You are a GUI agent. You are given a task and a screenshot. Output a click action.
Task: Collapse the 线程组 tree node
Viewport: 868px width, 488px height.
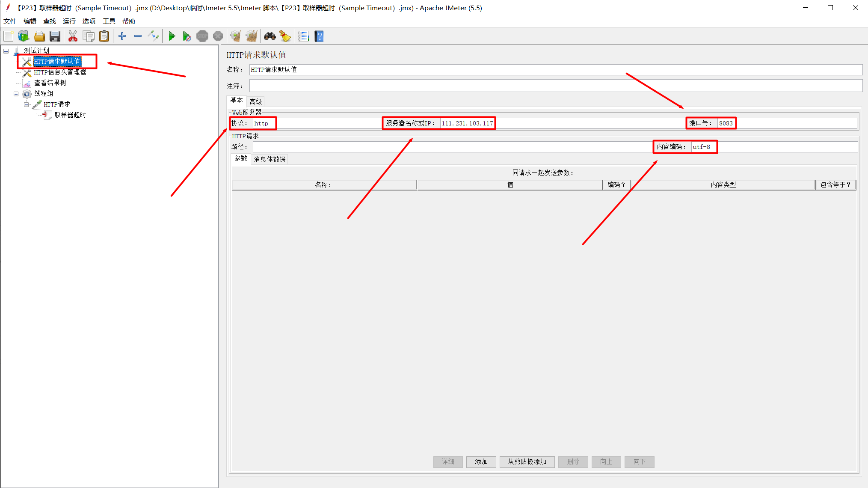tap(16, 94)
